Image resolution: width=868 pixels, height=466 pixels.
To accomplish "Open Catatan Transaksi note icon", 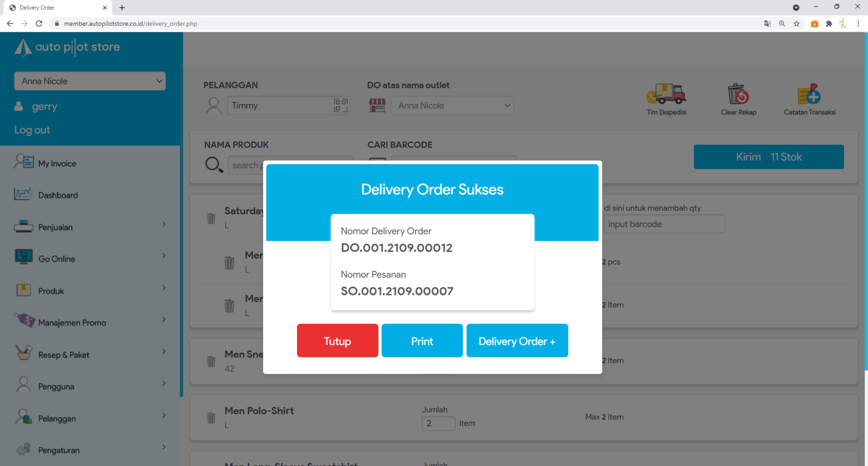I will point(809,94).
